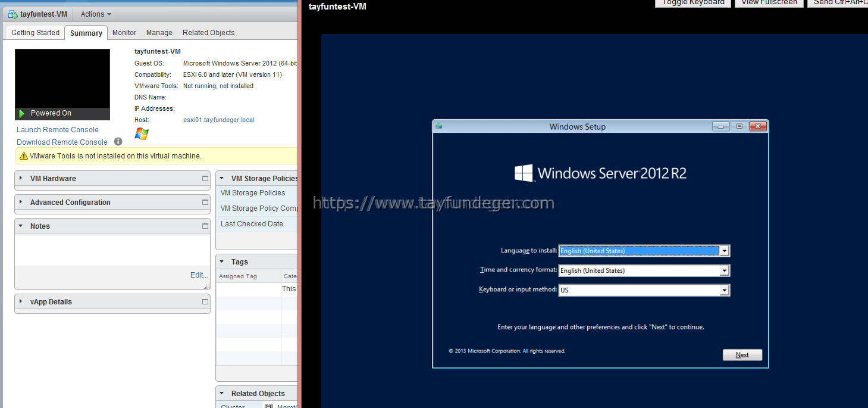This screenshot has width=868, height=408.
Task: Click the Windows Setup title bar icon
Action: (439, 126)
